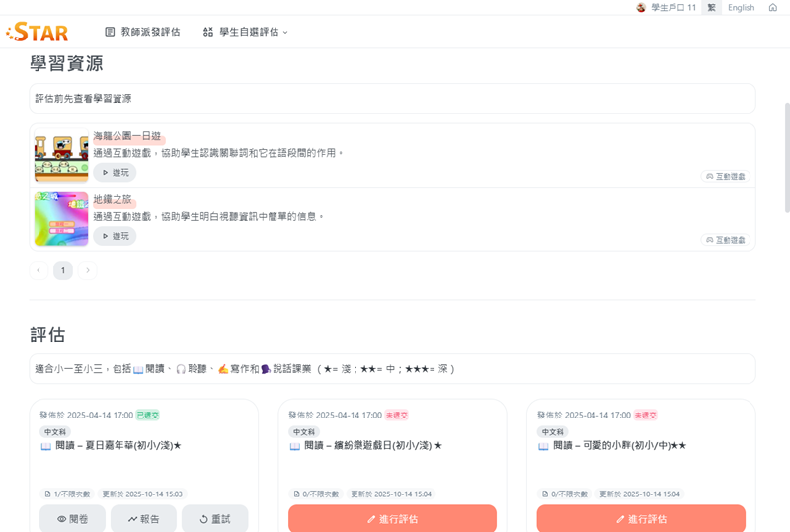Click 互動遊戲 tag on 地鐵之旅 row
Screen dimensions: 790x532
[x=725, y=240]
